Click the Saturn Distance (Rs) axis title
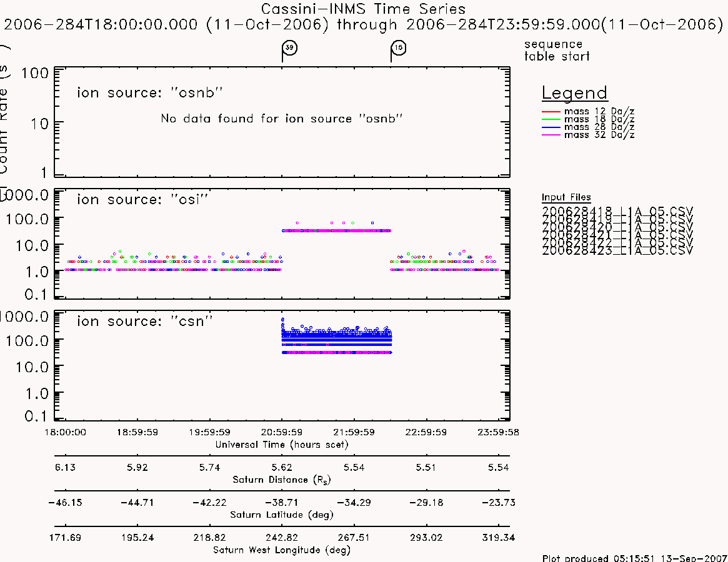 282,480
